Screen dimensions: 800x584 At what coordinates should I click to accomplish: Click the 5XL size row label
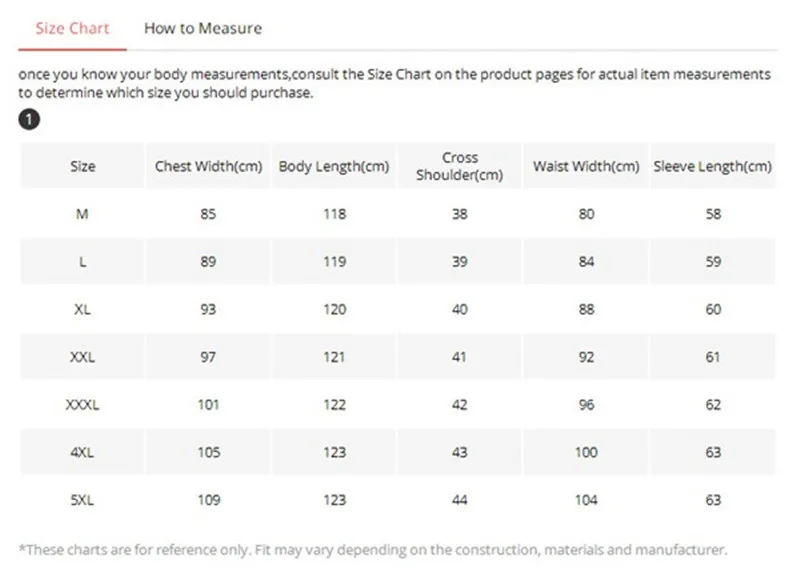click(x=83, y=500)
